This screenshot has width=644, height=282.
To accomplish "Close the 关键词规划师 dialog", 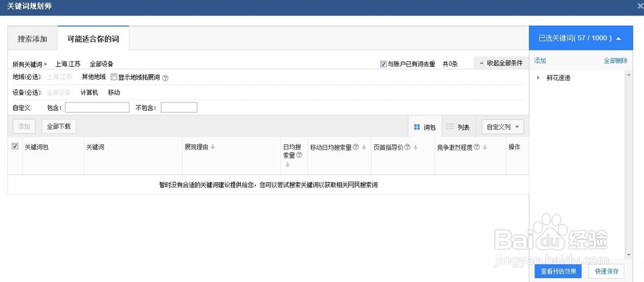I will (641, 7).
